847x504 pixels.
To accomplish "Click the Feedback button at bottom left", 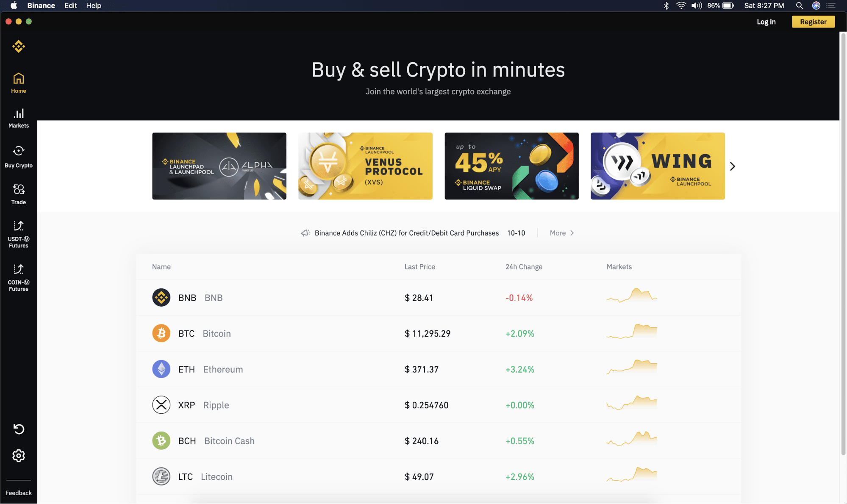I will (x=18, y=492).
